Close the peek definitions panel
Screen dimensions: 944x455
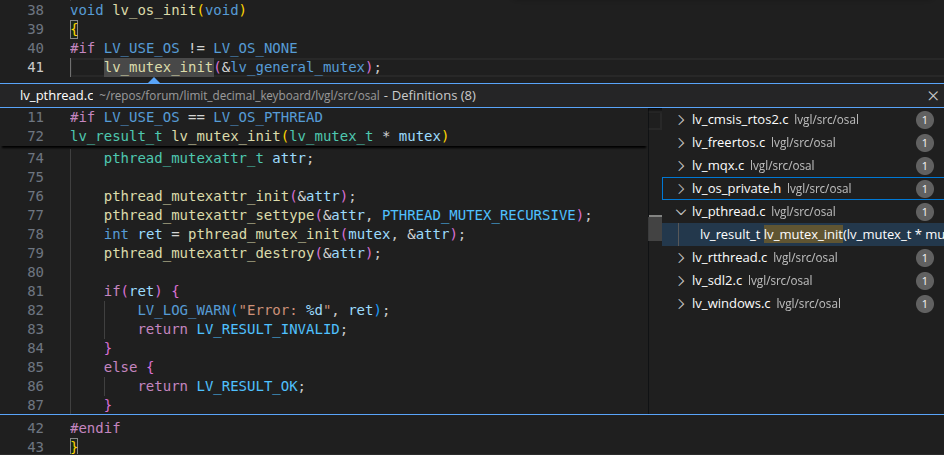tap(932, 96)
